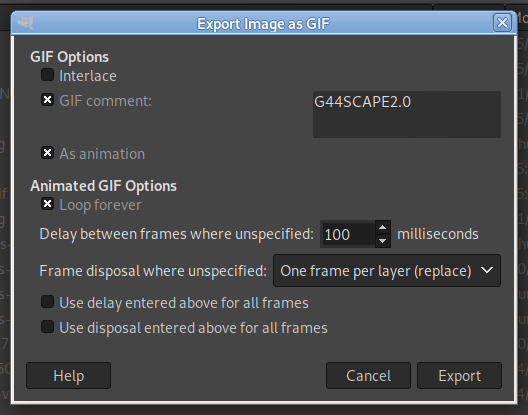Click the milliseconds unit label
The width and height of the screenshot is (528, 415).
[x=438, y=234]
